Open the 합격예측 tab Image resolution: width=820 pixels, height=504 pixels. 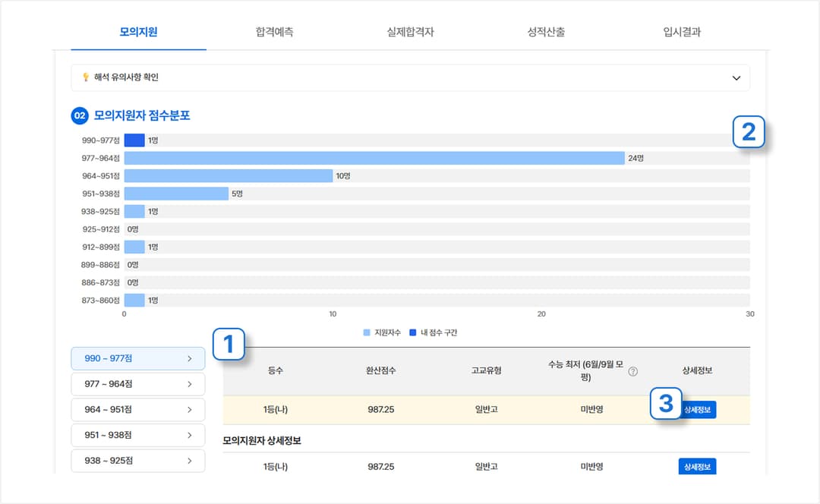275,32
